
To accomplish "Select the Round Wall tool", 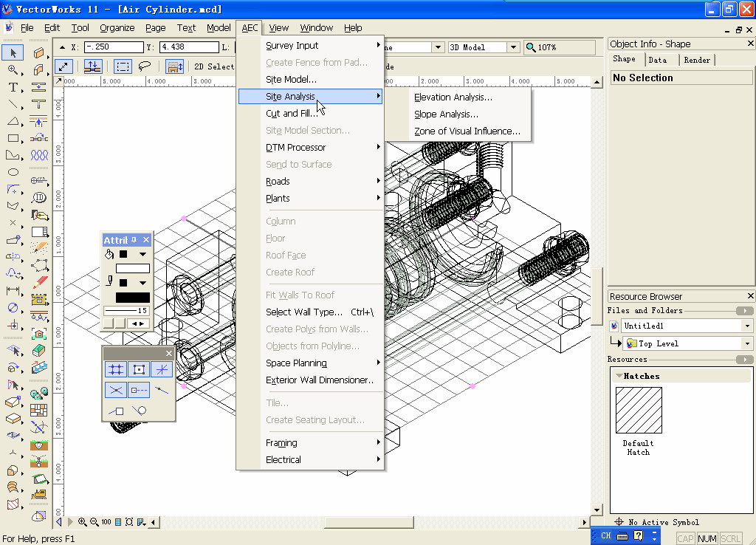I will point(38,70).
